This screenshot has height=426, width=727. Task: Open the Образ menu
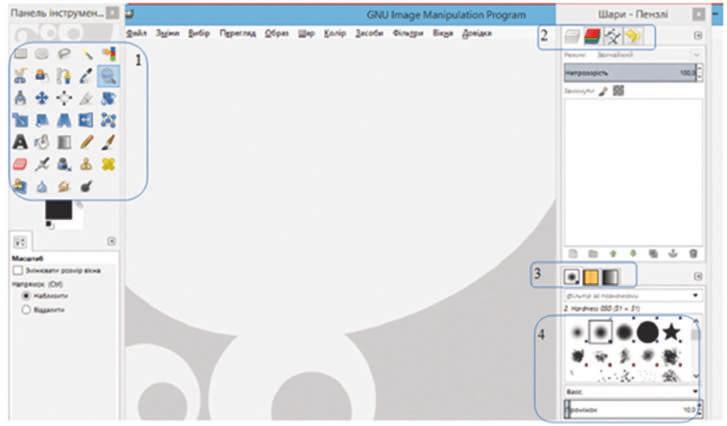click(276, 33)
